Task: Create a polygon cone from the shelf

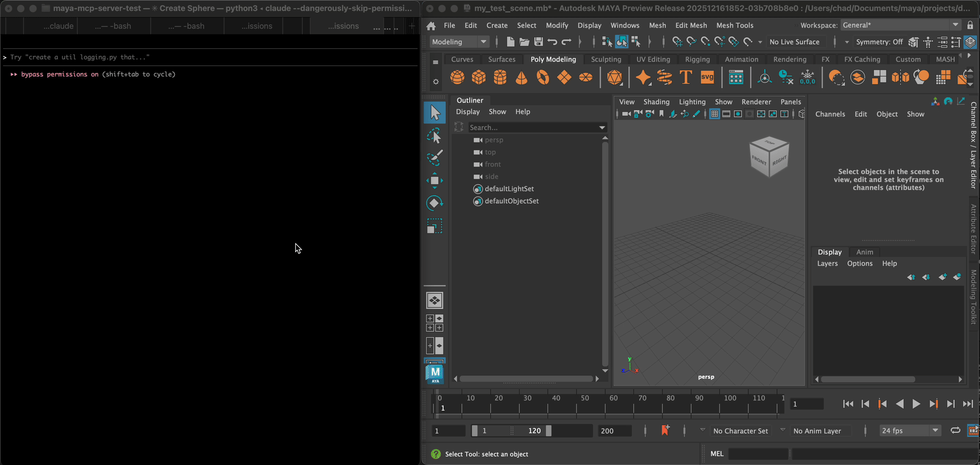Action: [x=521, y=78]
